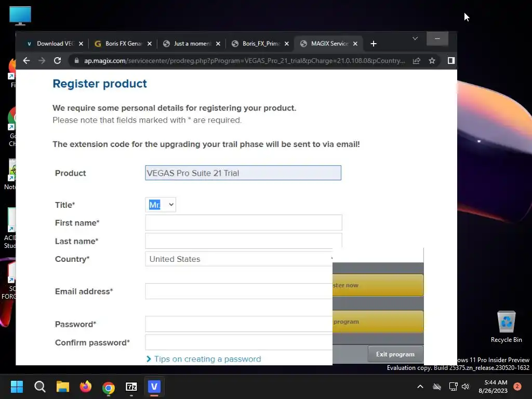This screenshot has height=399, width=532.
Task: Close the Boris_FX_Prime tab
Action: (x=287, y=44)
